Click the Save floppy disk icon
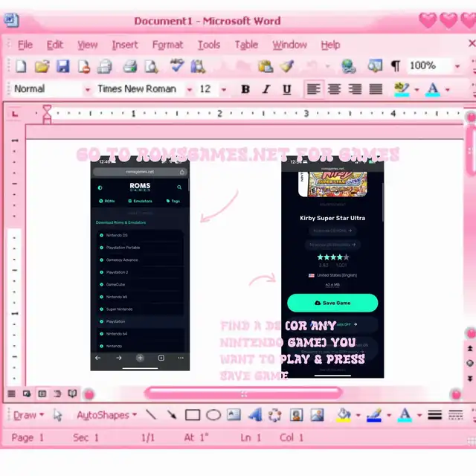This screenshot has width=476, height=476. click(61, 66)
